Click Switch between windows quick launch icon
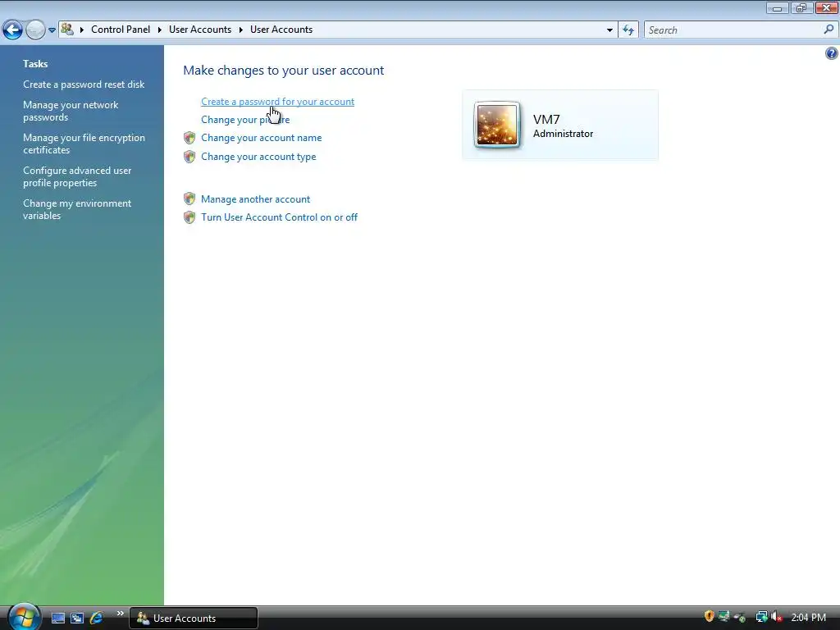 pos(77,619)
